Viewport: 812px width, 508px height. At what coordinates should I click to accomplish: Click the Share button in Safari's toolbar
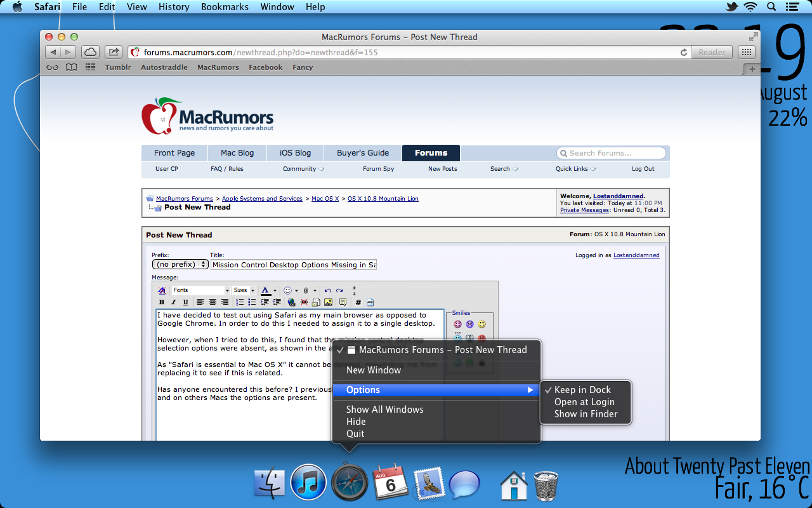113,52
